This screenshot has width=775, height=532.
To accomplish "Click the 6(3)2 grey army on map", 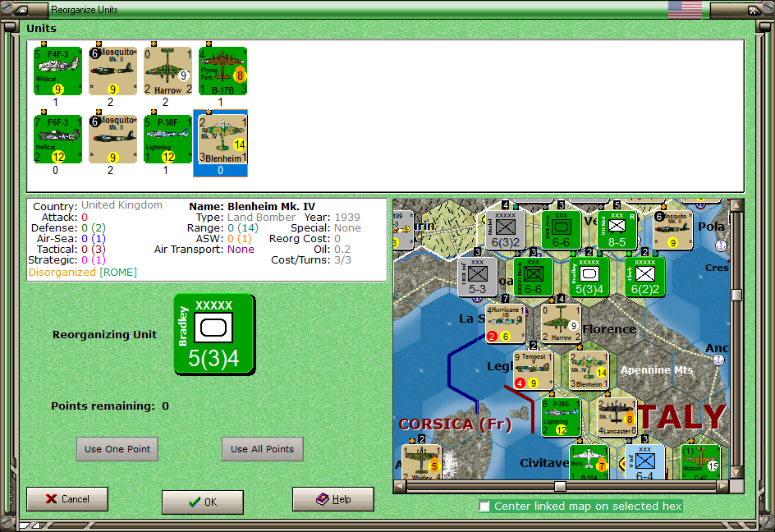I will (x=505, y=230).
